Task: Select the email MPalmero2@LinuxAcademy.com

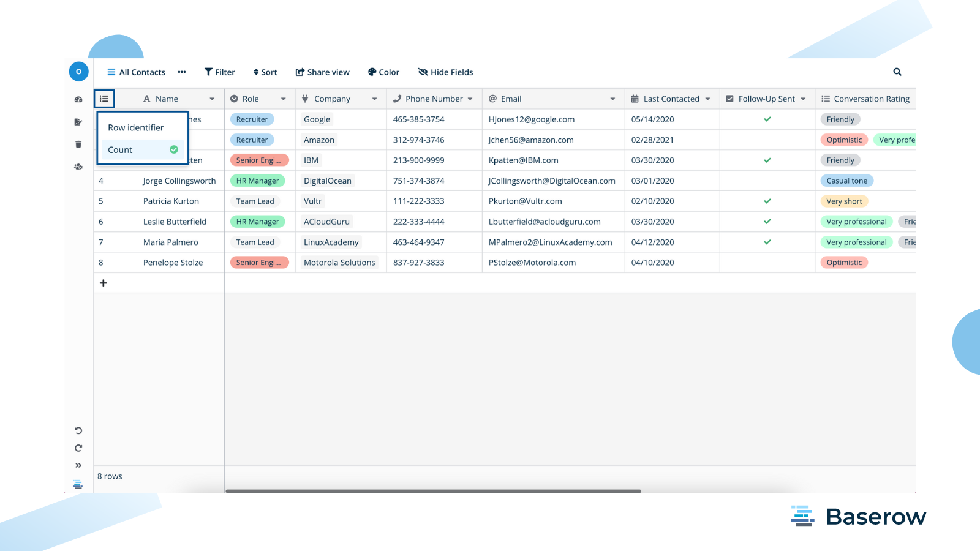Action: click(x=551, y=242)
